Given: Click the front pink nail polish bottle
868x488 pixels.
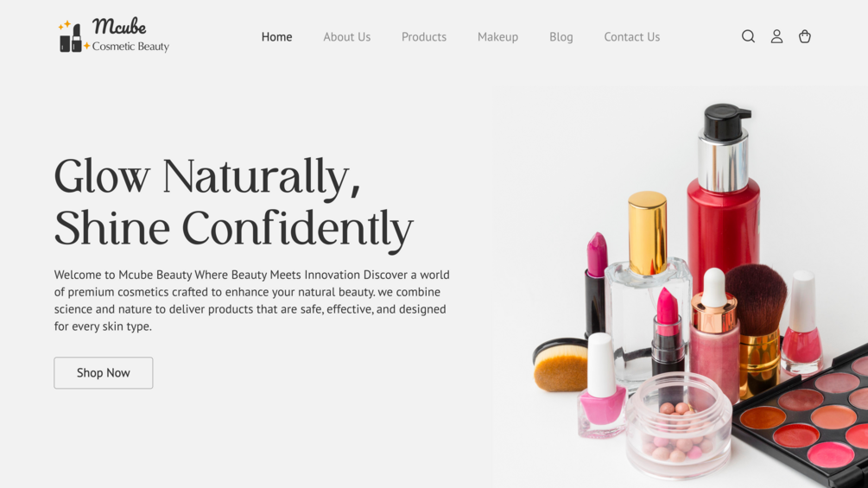Looking at the screenshot, I should [x=601, y=385].
